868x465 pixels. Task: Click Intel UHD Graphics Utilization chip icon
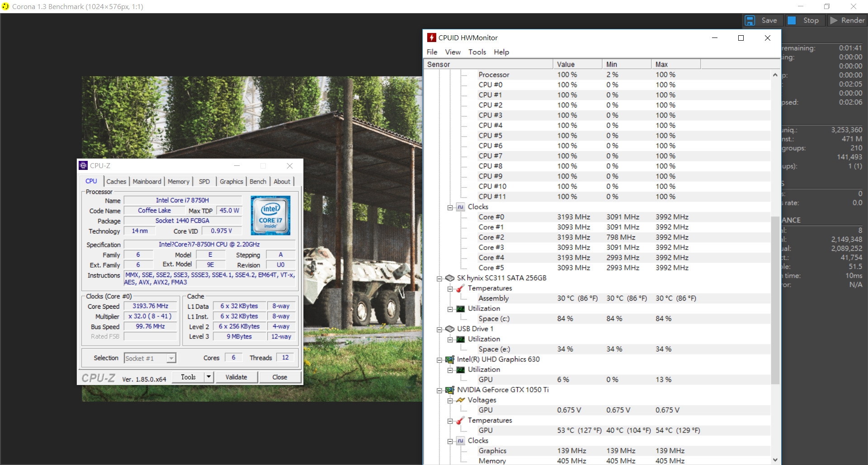click(461, 369)
